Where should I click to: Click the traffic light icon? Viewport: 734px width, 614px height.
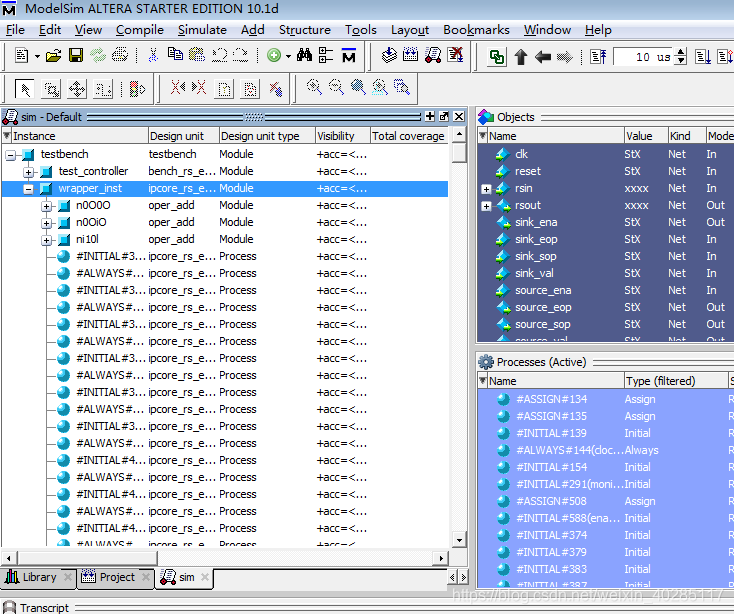coord(137,89)
